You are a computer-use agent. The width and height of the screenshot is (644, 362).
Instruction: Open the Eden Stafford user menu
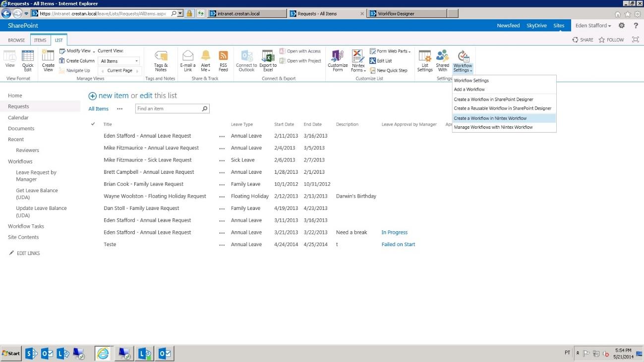593,26
